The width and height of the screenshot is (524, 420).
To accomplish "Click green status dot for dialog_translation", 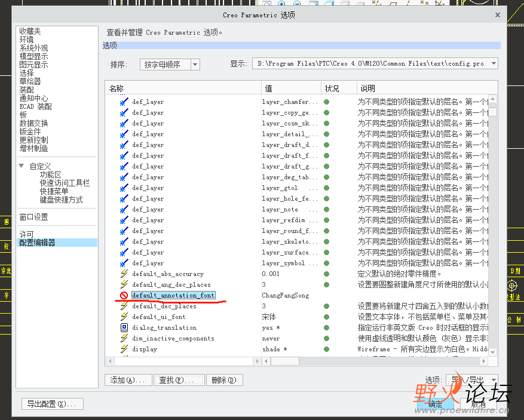I will coord(326,328).
